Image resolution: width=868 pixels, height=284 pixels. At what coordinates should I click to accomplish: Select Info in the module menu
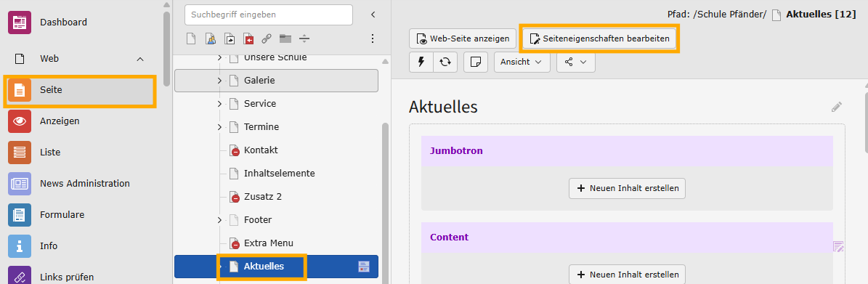coord(49,246)
